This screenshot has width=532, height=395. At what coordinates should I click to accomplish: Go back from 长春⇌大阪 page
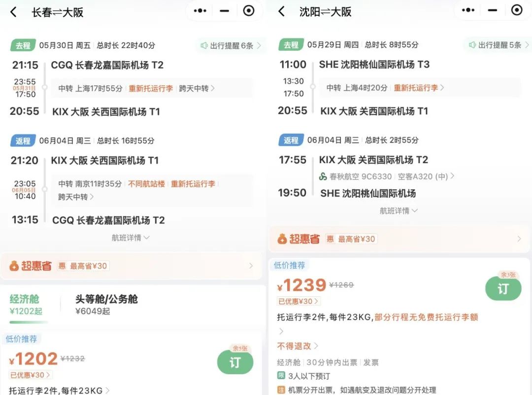[x=13, y=12]
